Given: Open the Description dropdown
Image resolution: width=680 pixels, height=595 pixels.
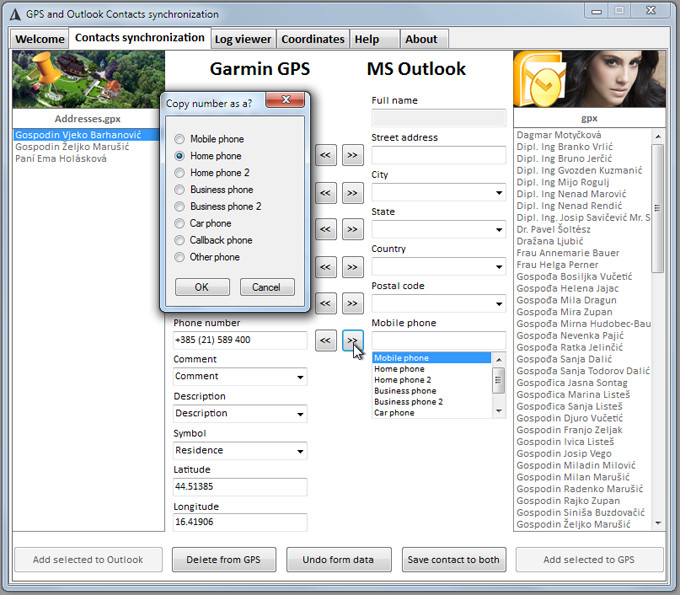Looking at the screenshot, I should (x=300, y=414).
